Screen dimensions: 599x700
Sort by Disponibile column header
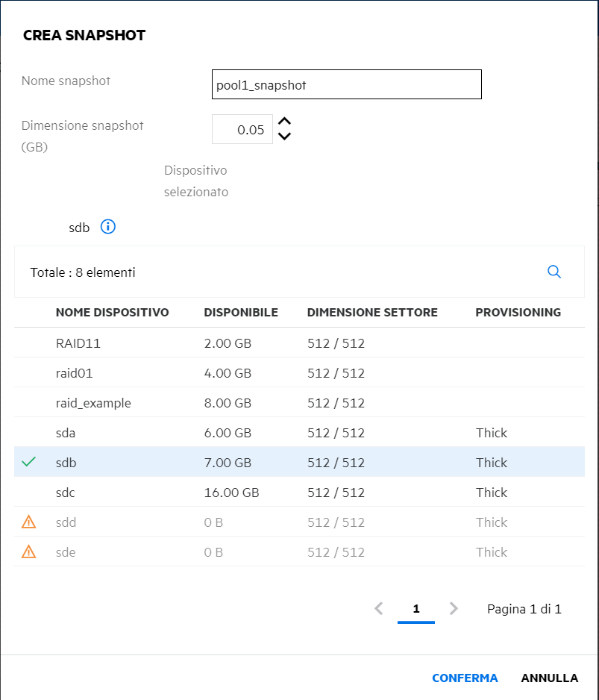coord(241,312)
